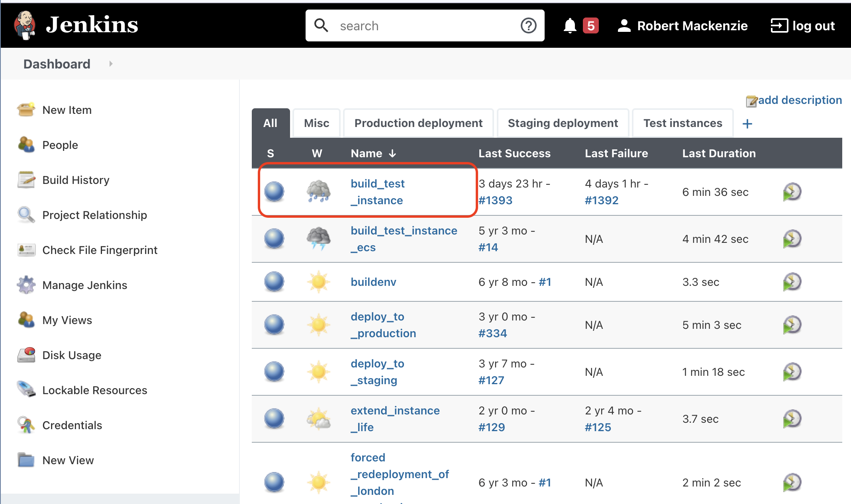
Task: Open build #14 of build_test_instance_ecs
Action: (488, 247)
